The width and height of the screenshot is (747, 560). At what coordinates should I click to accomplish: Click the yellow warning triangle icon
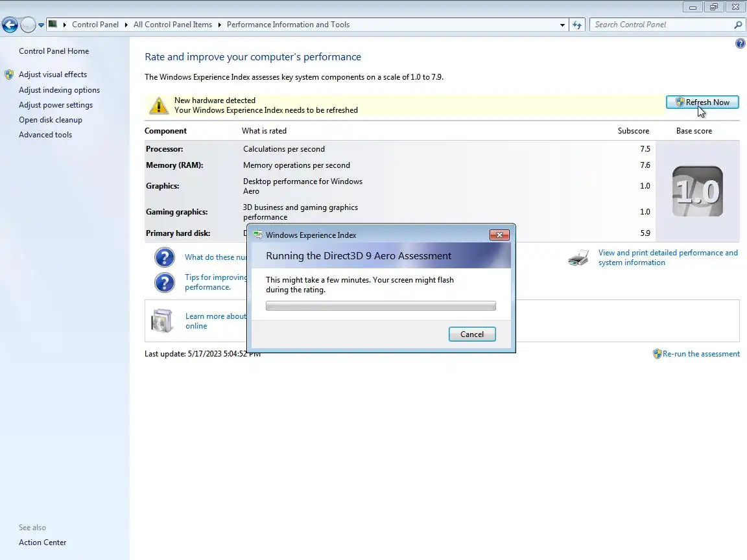click(x=159, y=106)
